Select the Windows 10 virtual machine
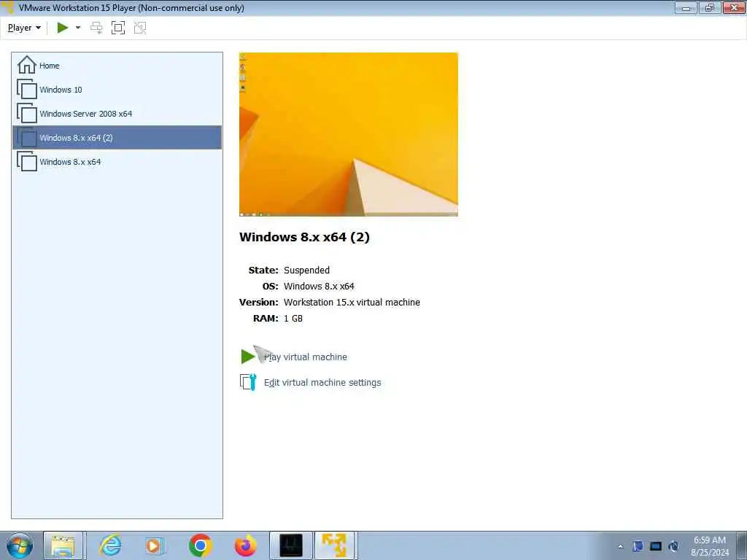This screenshot has height=560, width=747. (x=117, y=90)
